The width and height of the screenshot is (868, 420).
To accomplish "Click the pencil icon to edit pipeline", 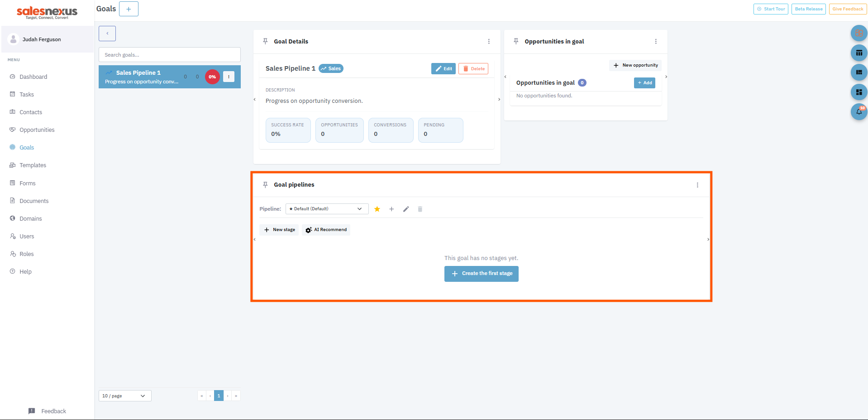I will (x=406, y=209).
